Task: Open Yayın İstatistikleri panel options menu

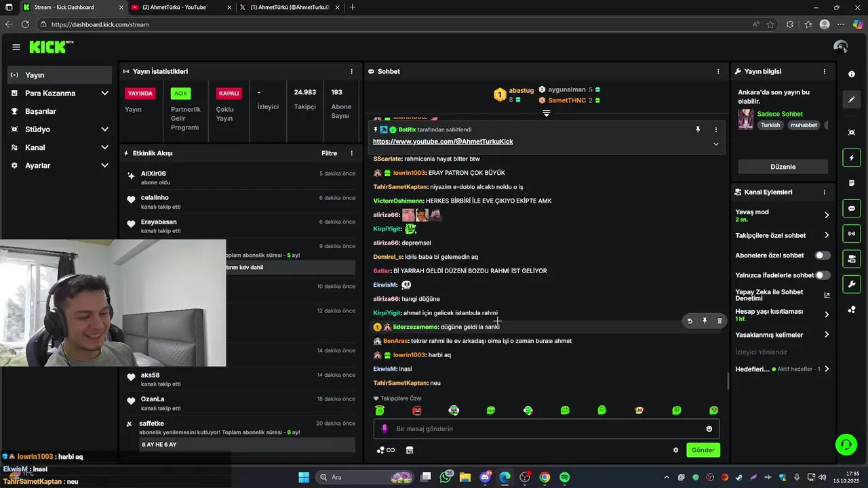Action: click(x=351, y=71)
